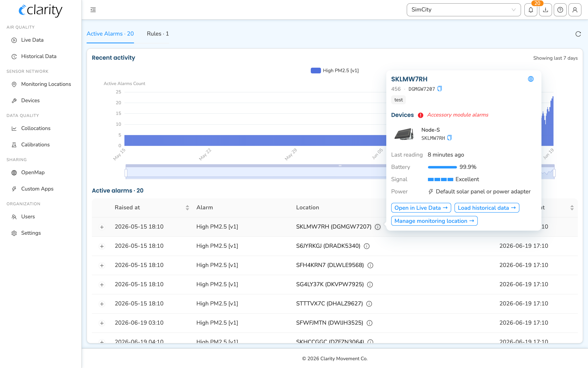Viewport: 588px width, 368px height.
Task: Go to Live Data
Action: pyautogui.click(x=32, y=40)
